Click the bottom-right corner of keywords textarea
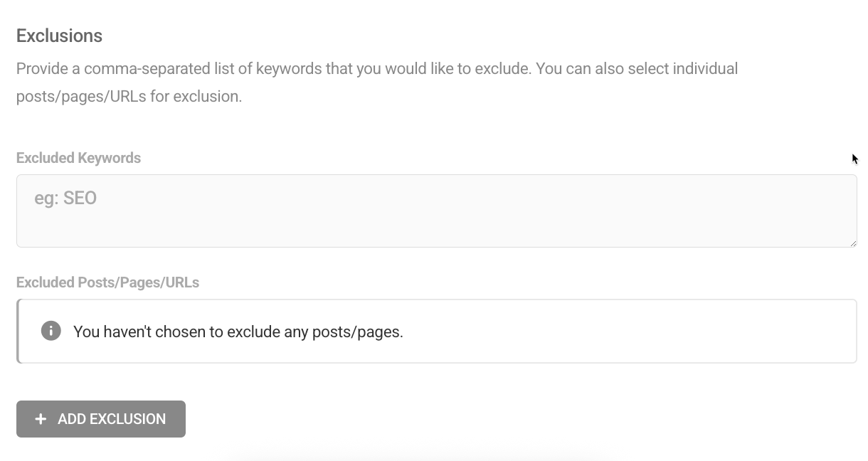 854,243
